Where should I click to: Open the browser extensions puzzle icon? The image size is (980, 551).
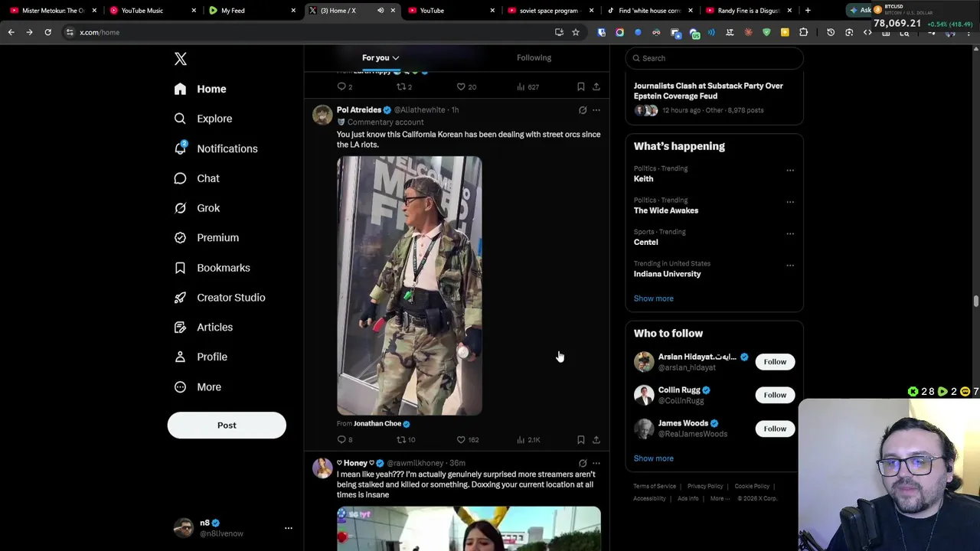point(803,32)
